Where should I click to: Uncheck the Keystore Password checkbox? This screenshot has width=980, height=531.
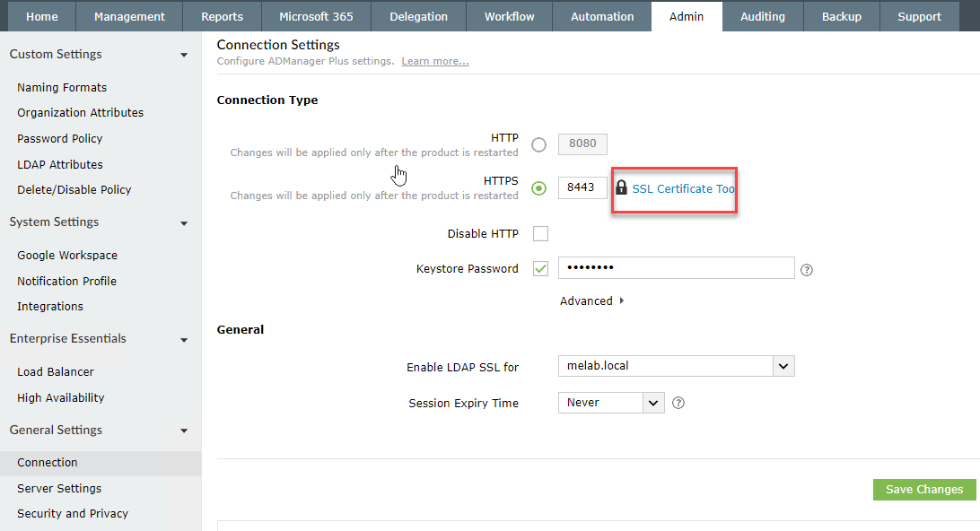[540, 269]
